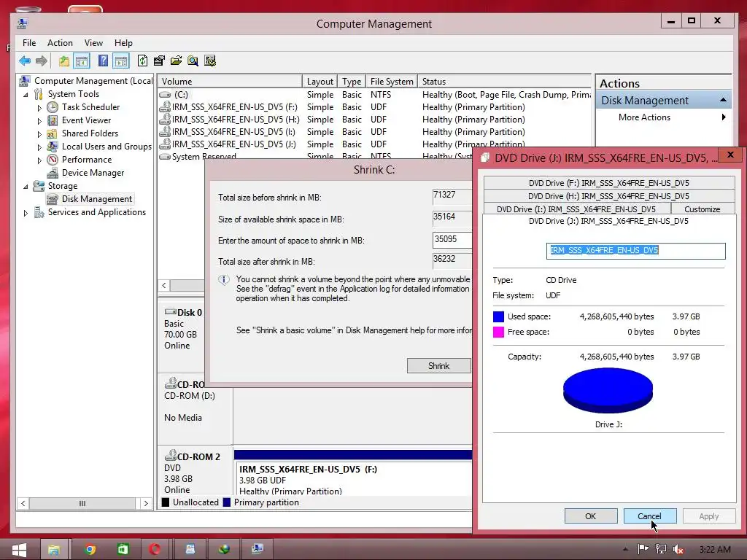Toggle the Show/Hide Action Pane toolbar button
Screen dimensions: 747x560
click(x=121, y=61)
